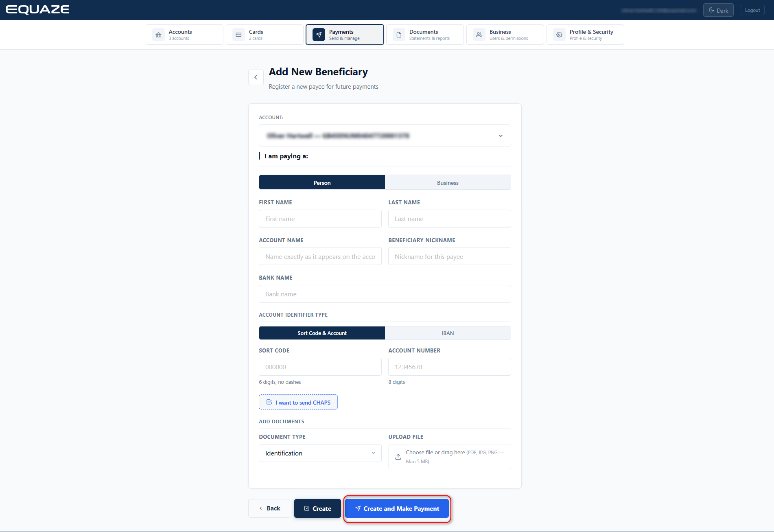The image size is (774, 532).
Task: Click the document icon in Documents tab
Action: 399,35
